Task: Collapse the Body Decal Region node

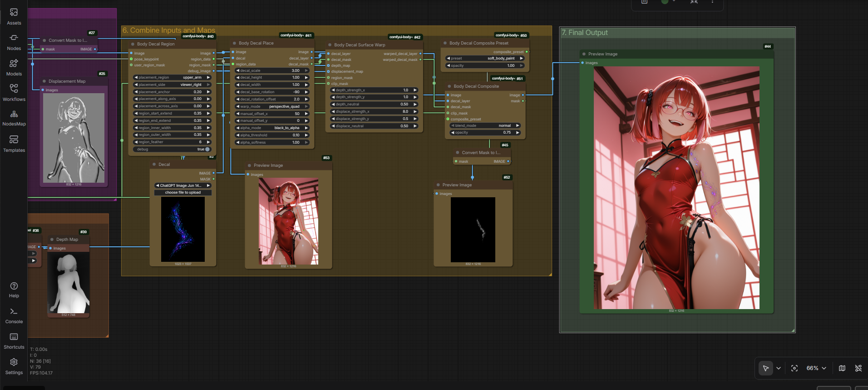Action: coord(133,44)
